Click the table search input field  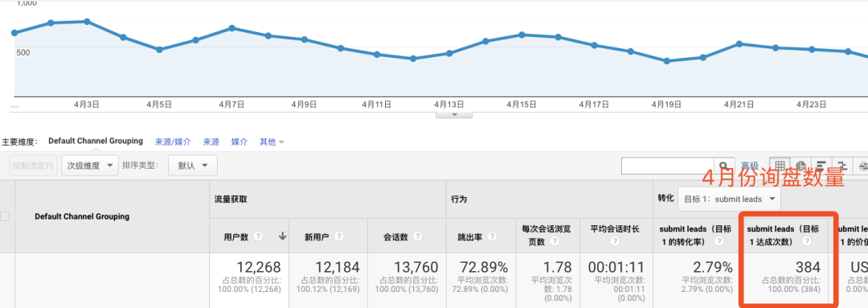[668, 166]
